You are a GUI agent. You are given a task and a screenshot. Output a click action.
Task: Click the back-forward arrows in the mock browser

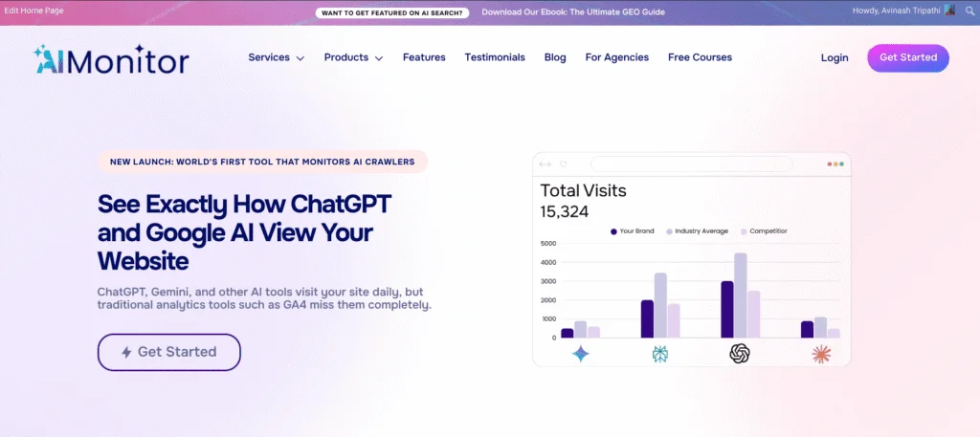546,164
